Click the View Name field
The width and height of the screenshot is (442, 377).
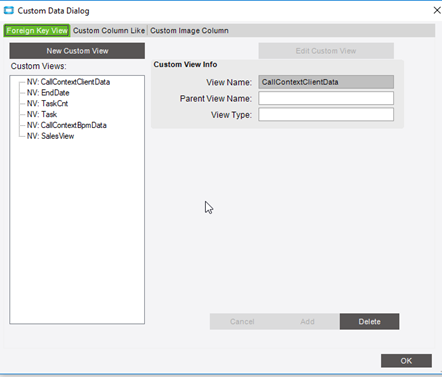click(326, 82)
